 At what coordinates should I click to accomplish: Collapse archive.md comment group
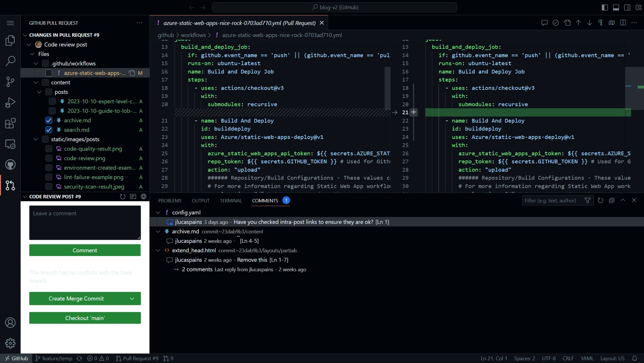coord(158,232)
